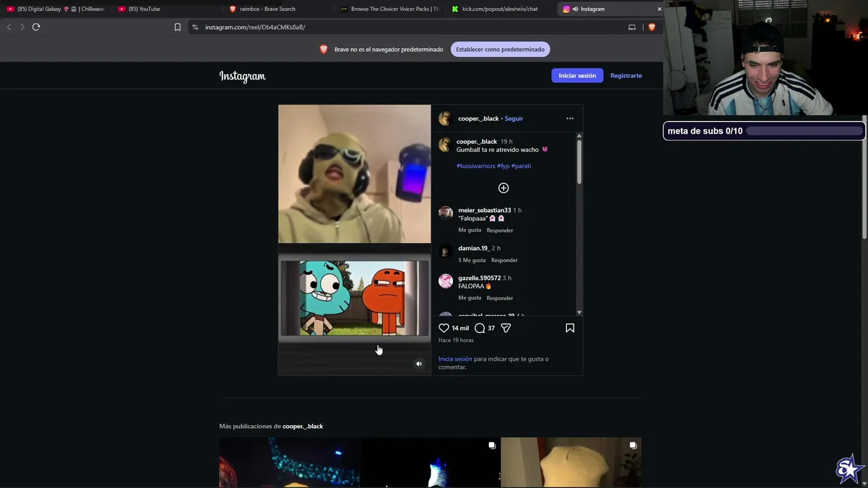This screenshot has height=488, width=868.
Task: Switch to the raimbox - Brave Search tab
Action: [x=278, y=9]
